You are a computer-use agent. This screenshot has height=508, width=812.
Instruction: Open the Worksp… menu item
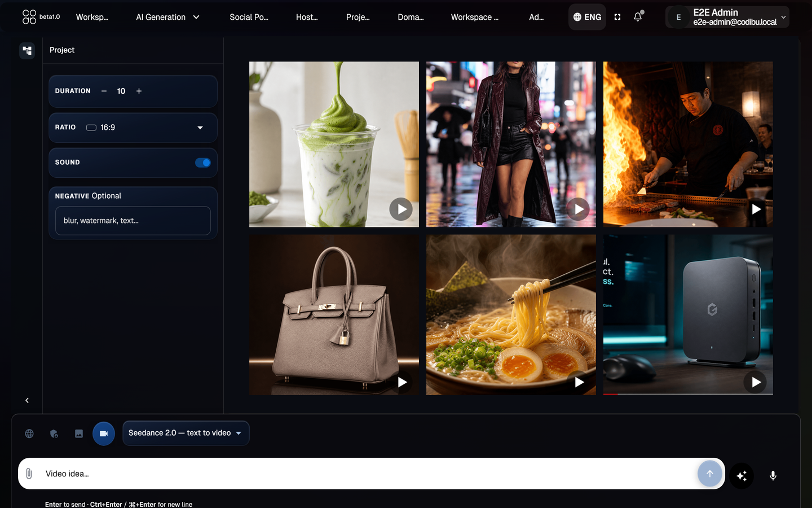[92, 17]
